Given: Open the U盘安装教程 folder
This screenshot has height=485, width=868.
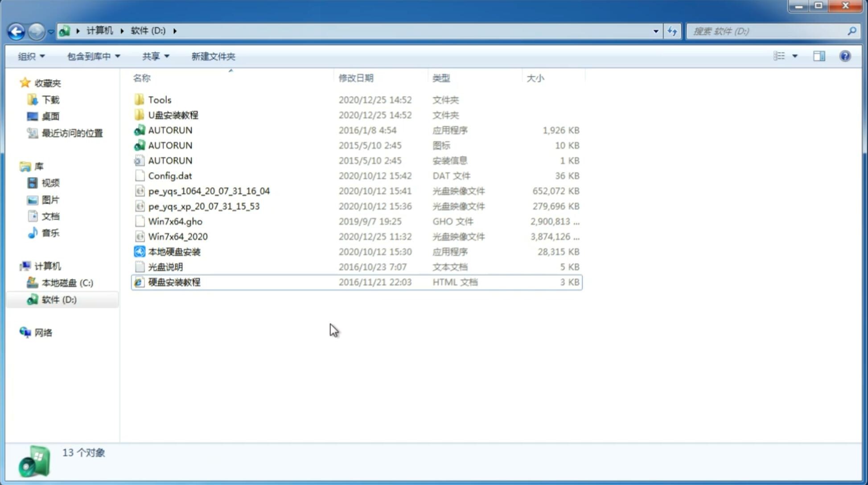Looking at the screenshot, I should 173,115.
